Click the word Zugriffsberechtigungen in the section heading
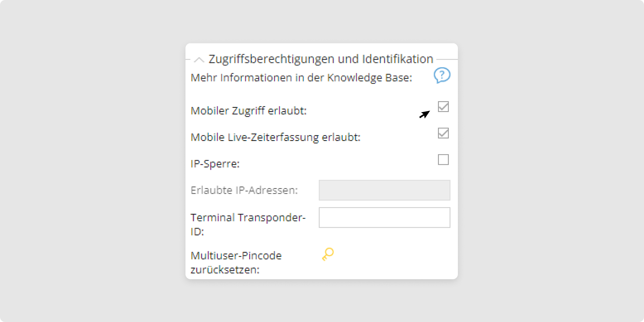Viewport: 644px width, 322px height. pos(271,59)
